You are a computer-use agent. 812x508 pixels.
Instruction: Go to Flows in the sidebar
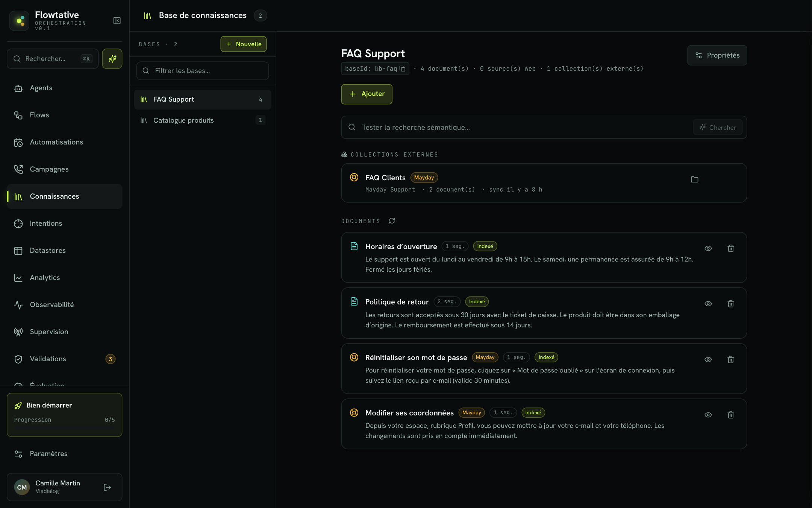pyautogui.click(x=64, y=115)
